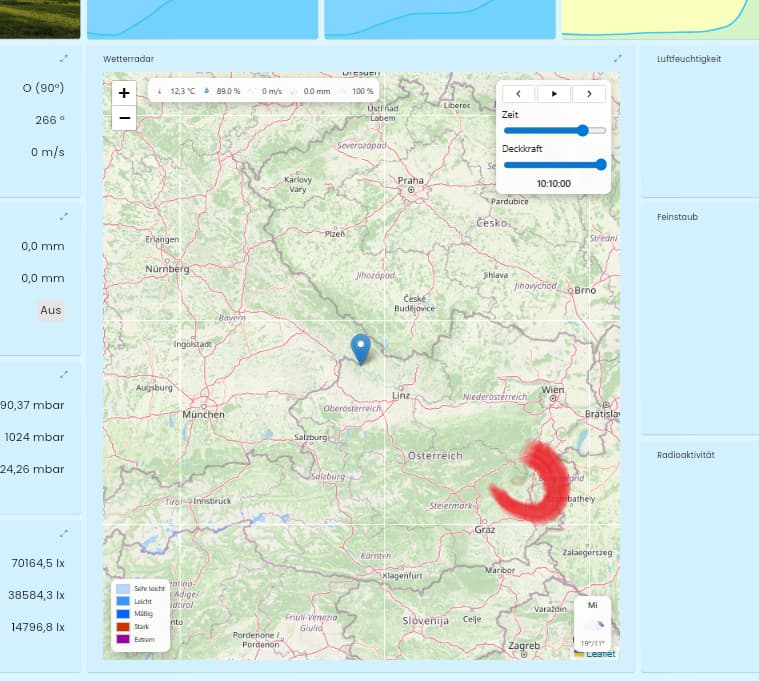
Task: Expand the air pressure mbar panel
Action: (64, 374)
